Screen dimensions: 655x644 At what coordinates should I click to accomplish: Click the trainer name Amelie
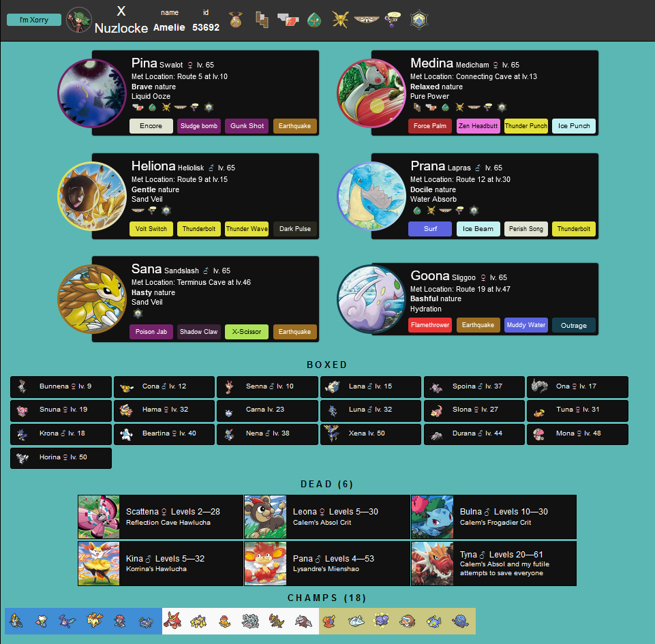coord(169,27)
